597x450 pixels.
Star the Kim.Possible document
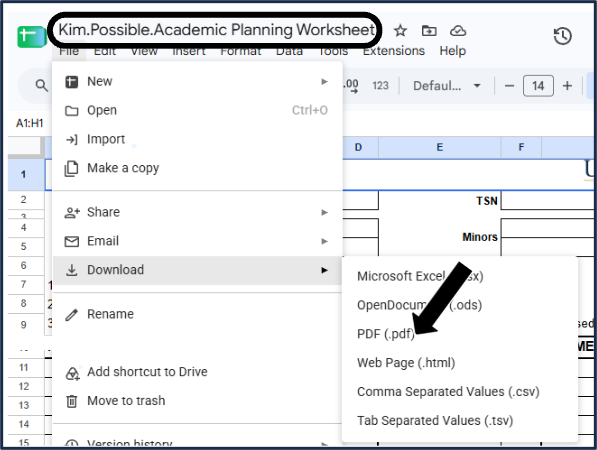click(x=400, y=30)
